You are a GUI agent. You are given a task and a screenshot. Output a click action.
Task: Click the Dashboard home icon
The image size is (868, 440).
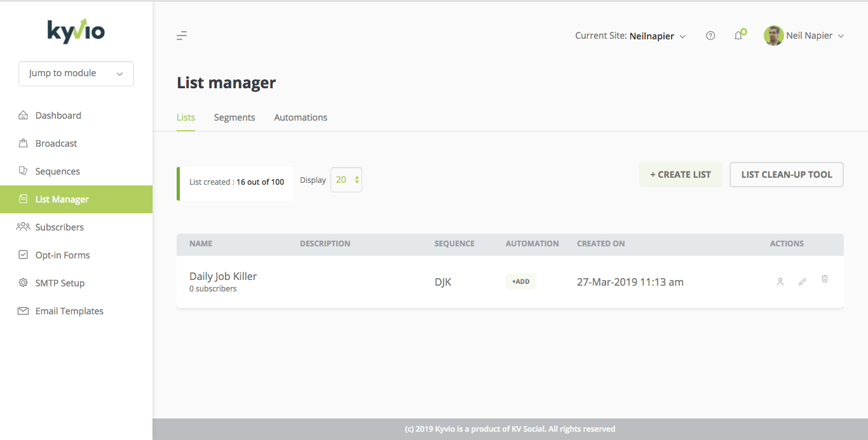coord(24,116)
